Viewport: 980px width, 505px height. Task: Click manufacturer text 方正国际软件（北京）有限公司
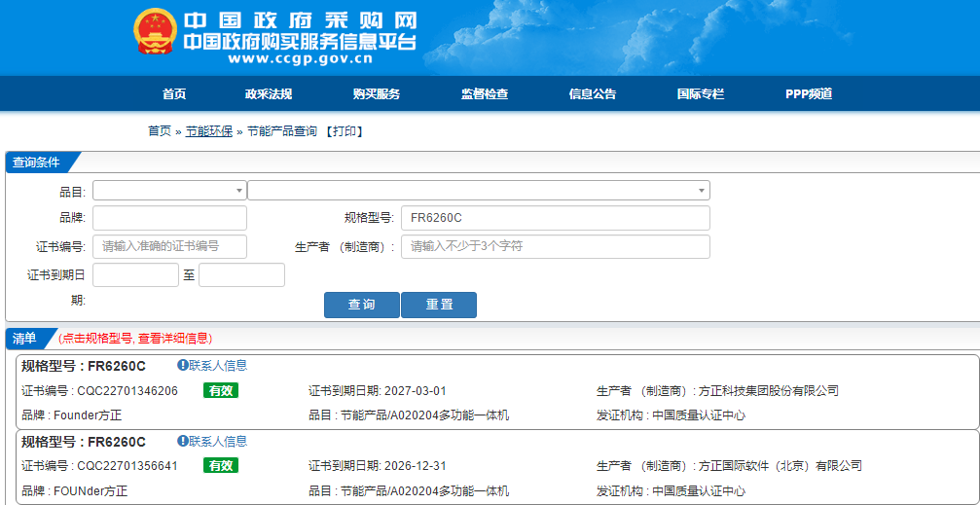pyautogui.click(x=780, y=466)
